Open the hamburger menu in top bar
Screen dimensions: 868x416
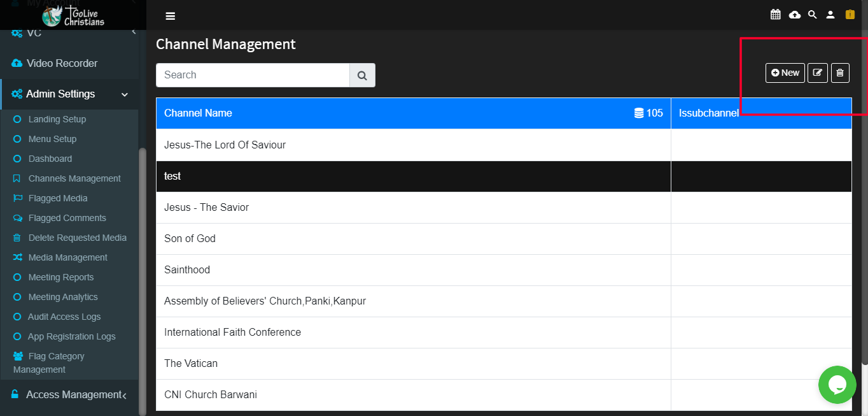170,16
